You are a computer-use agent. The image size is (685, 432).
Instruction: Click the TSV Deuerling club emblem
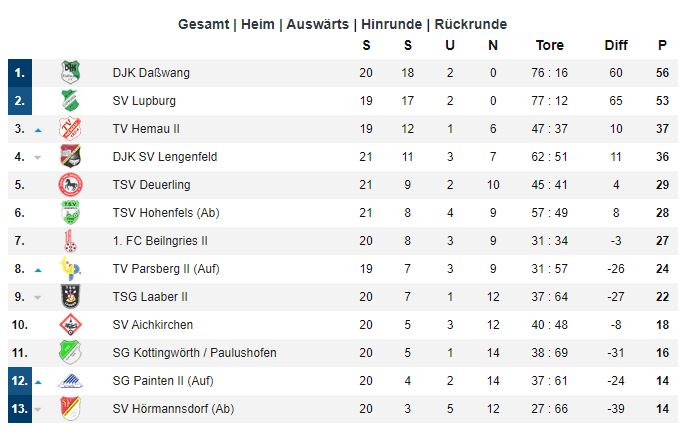tap(70, 185)
